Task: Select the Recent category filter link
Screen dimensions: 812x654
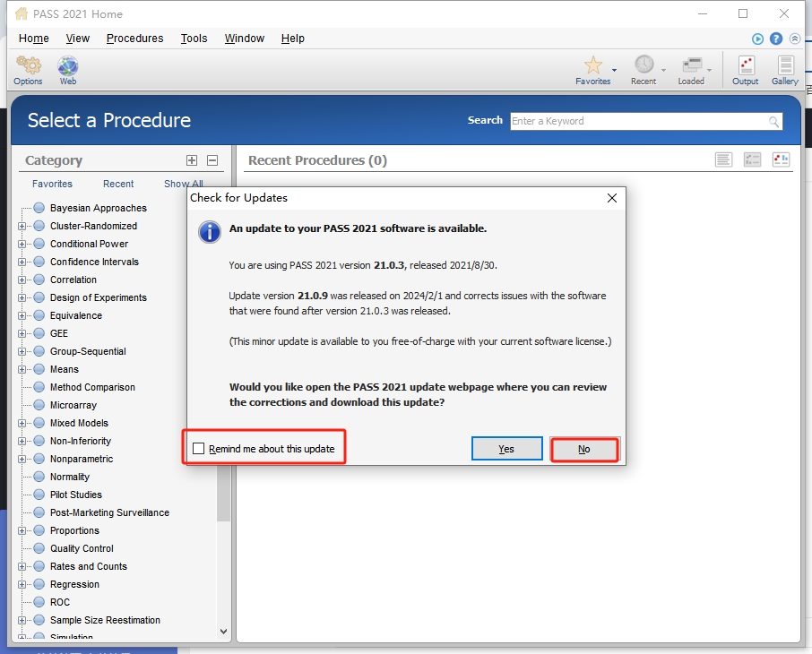Action: click(x=118, y=184)
